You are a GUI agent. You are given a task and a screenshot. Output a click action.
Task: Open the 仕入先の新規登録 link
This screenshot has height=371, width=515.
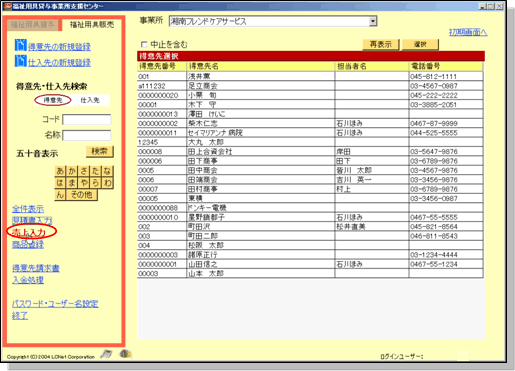tap(59, 62)
